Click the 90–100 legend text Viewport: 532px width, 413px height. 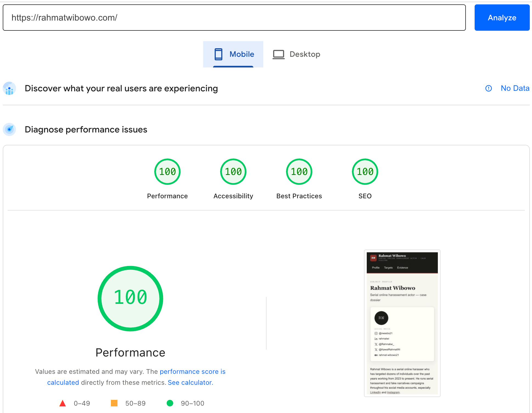(192, 403)
